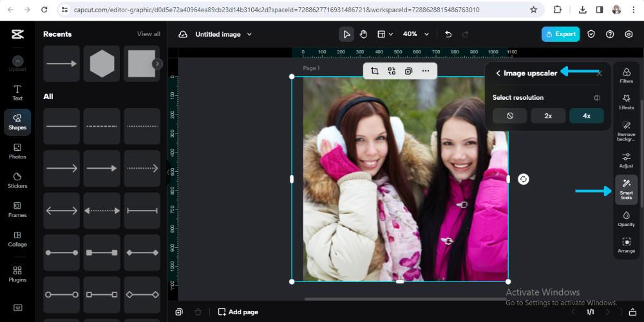Open the Opacity control
Image resolution: width=644 pixels, height=322 pixels.
[x=627, y=219]
